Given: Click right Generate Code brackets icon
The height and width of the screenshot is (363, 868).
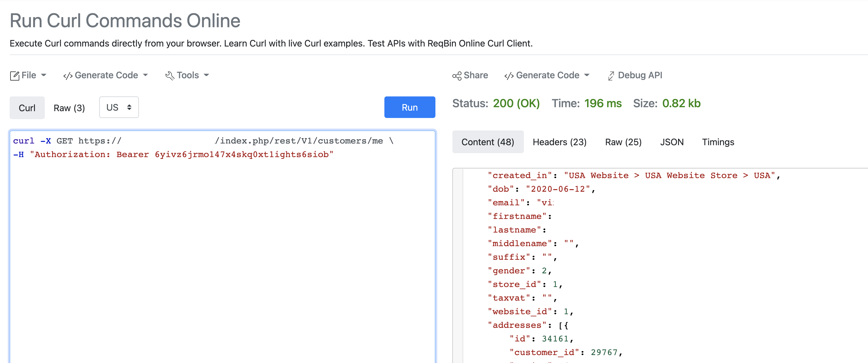Looking at the screenshot, I should click(x=509, y=76).
